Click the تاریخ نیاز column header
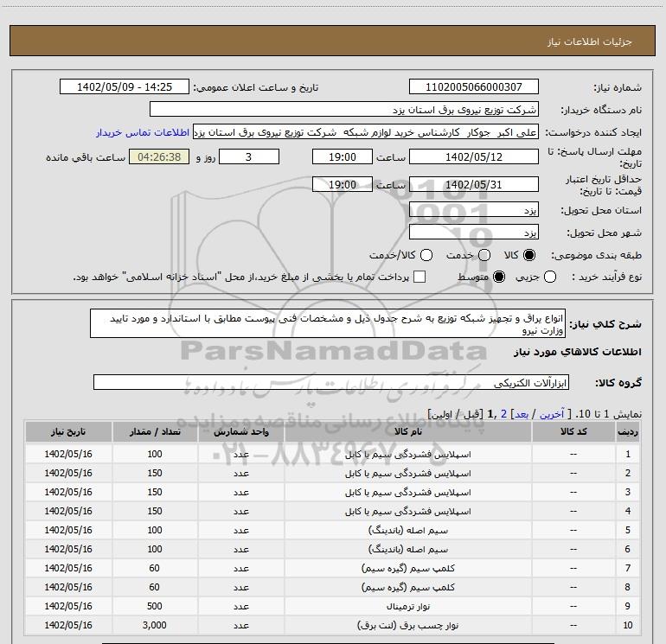 tap(68, 431)
